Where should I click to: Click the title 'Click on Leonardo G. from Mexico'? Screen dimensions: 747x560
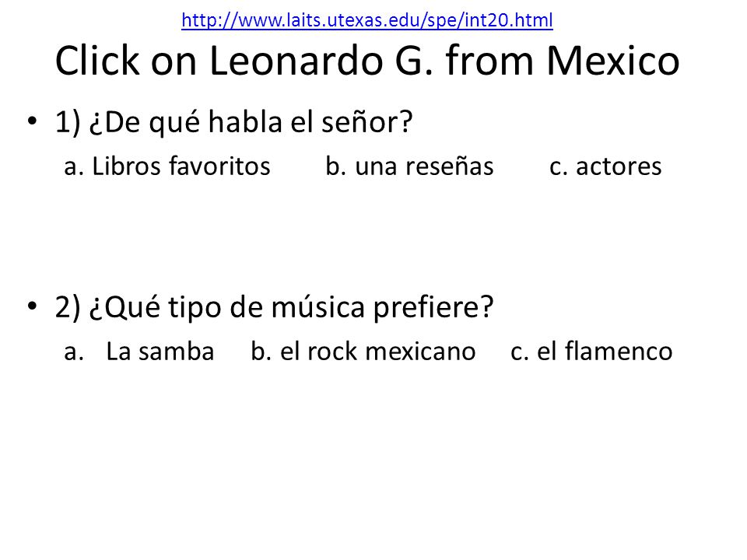pos(366,61)
